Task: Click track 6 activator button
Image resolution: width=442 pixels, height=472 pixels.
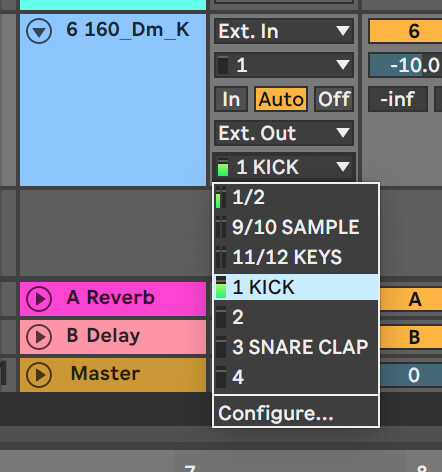Action: pyautogui.click(x=406, y=31)
